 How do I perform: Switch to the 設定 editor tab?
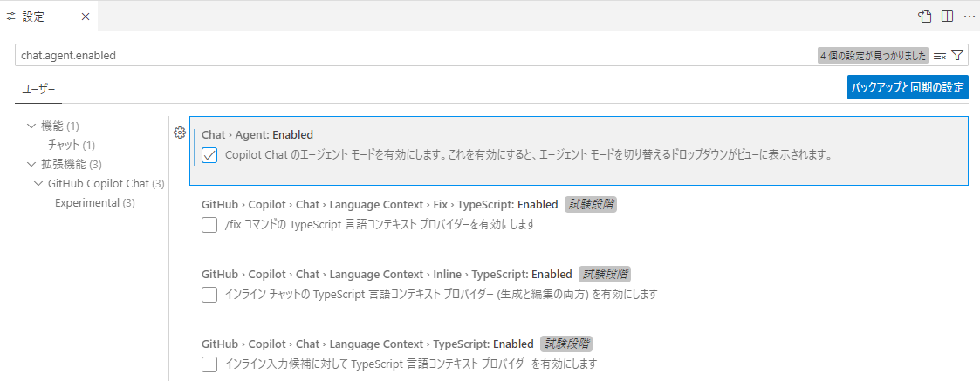click(33, 17)
